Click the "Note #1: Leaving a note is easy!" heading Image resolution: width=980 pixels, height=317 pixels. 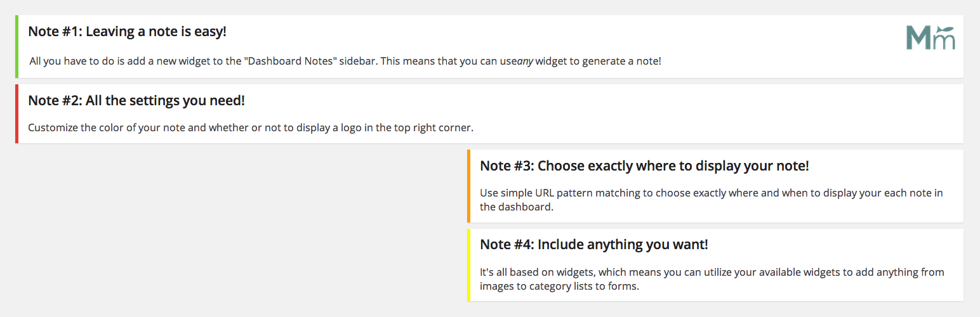(127, 32)
